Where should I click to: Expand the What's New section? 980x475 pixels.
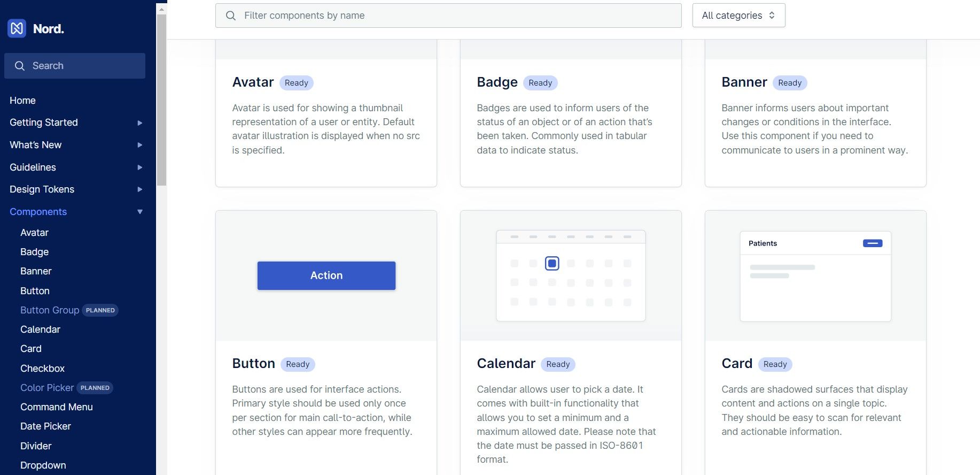[140, 145]
